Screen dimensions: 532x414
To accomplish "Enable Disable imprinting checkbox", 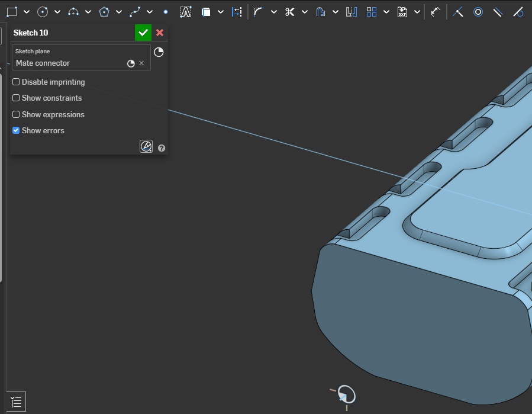I will (17, 82).
